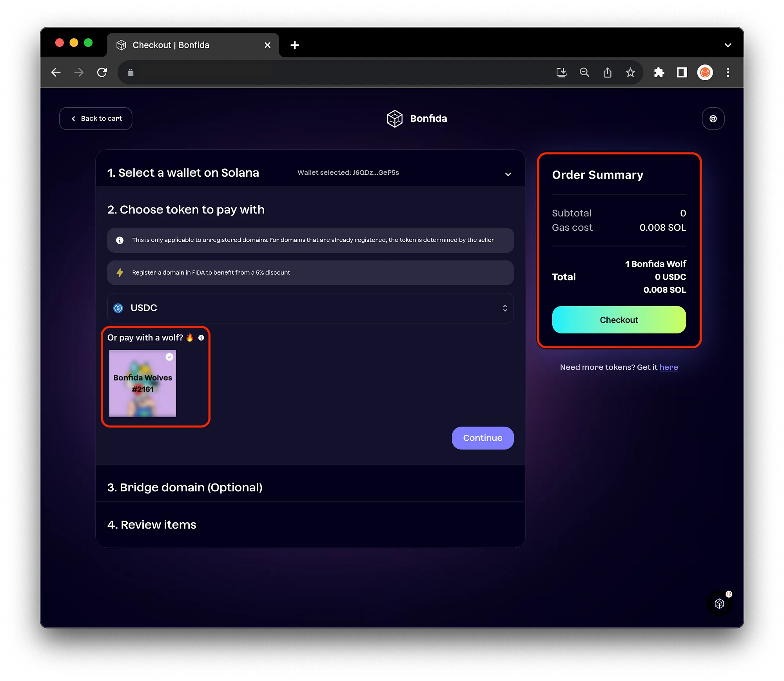Click the '1 Bonfida Wolf' total line
The image size is (784, 681).
[x=655, y=264]
